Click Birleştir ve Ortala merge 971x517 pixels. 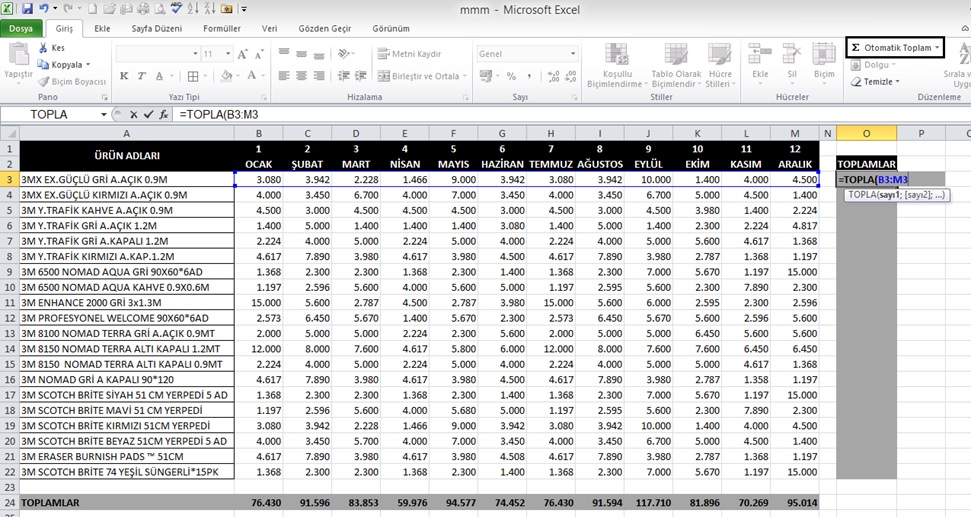click(x=420, y=76)
